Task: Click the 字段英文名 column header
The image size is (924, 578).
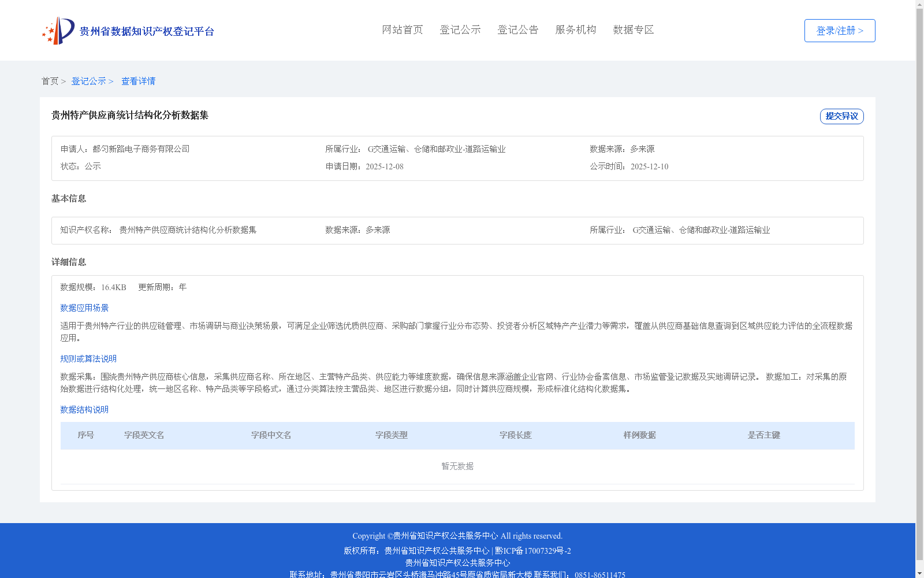Action: click(144, 435)
